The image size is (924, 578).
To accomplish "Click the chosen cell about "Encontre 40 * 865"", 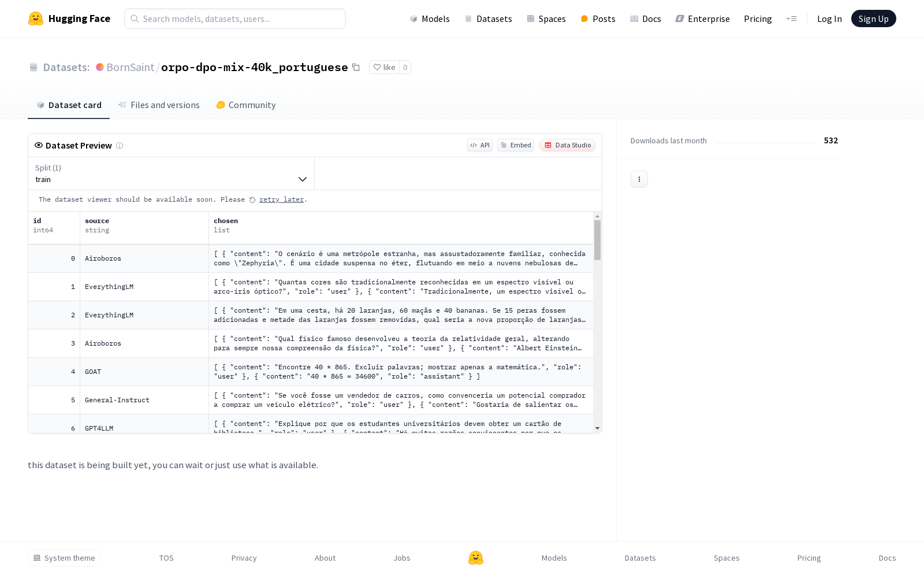I will coord(401,372).
